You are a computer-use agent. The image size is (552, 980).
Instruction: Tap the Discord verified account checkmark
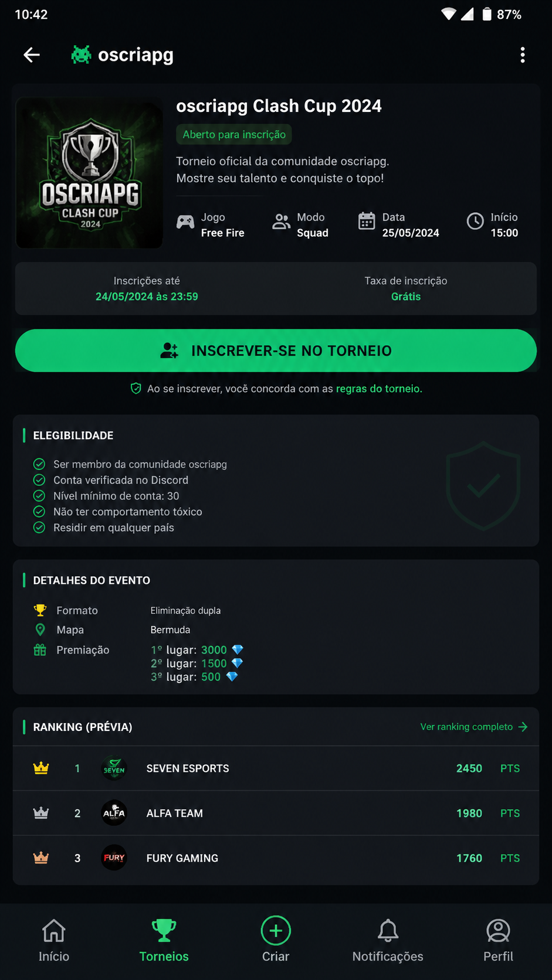point(39,480)
